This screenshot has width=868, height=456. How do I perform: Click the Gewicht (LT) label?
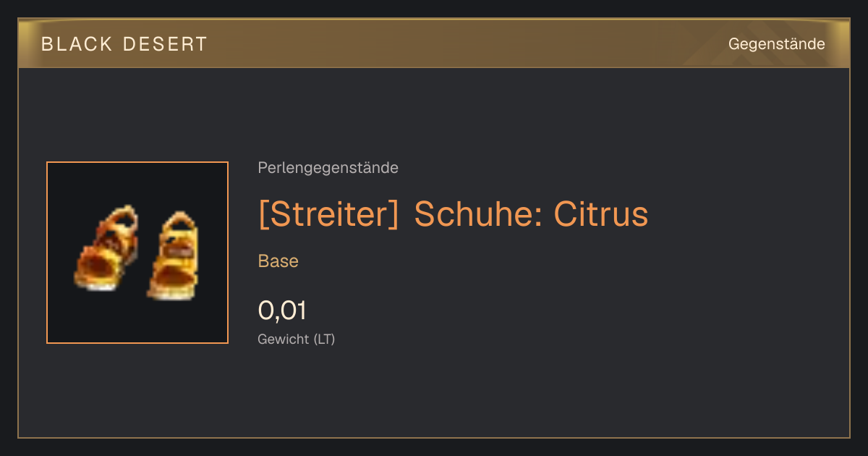296,339
